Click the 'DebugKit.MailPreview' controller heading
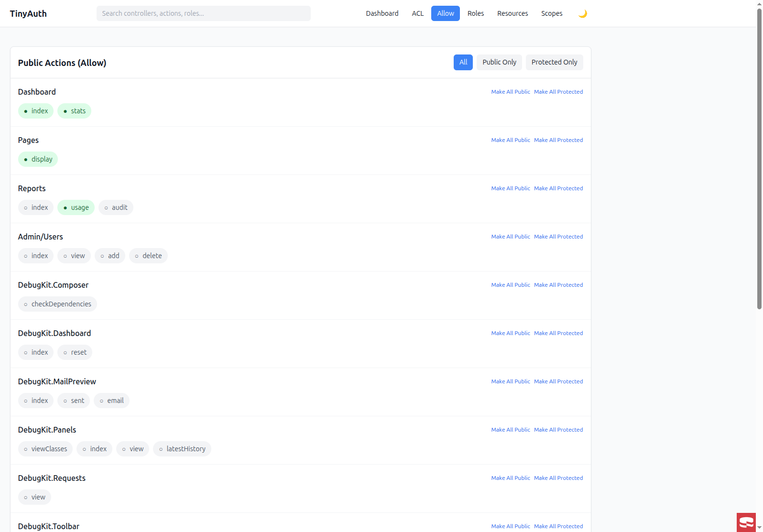 [57, 381]
